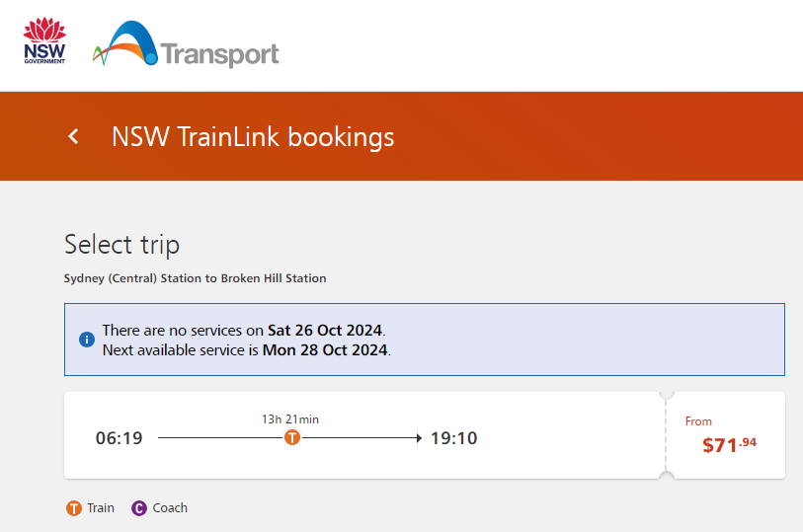Click the orange Train legend icon
The image size is (803, 532).
coord(74,508)
